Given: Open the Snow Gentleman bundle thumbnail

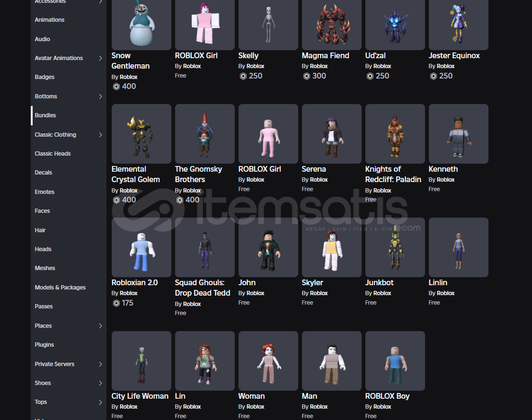Looking at the screenshot, I should [x=142, y=25].
